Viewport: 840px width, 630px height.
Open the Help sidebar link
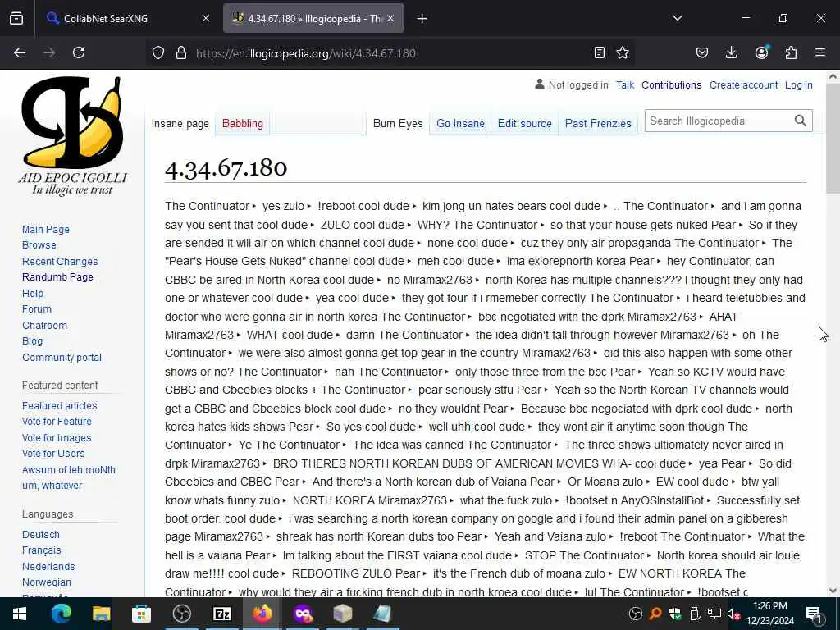[33, 294]
